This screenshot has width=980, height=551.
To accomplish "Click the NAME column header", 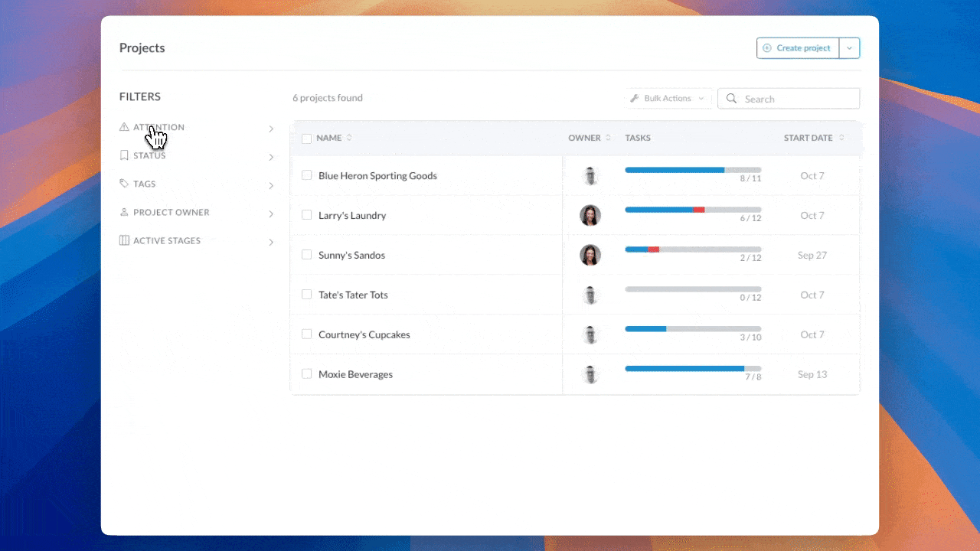I will (328, 138).
